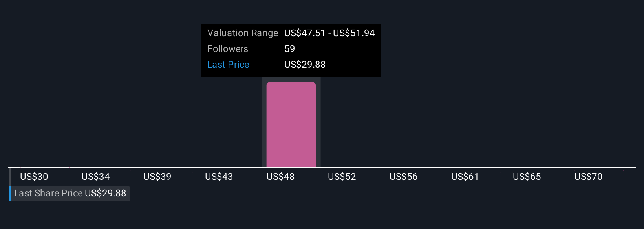The width and height of the screenshot is (644, 229).
Task: Click the followers count 59
Action: [289, 49]
